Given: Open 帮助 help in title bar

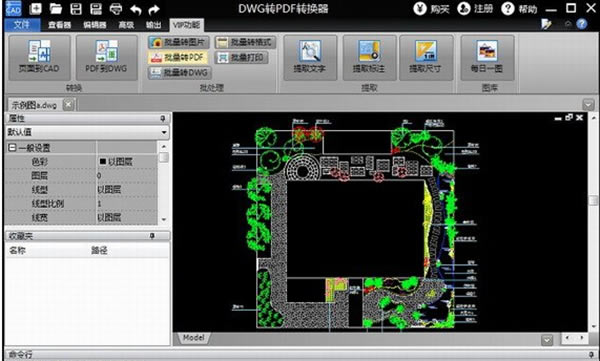Looking at the screenshot, I should 519,8.
